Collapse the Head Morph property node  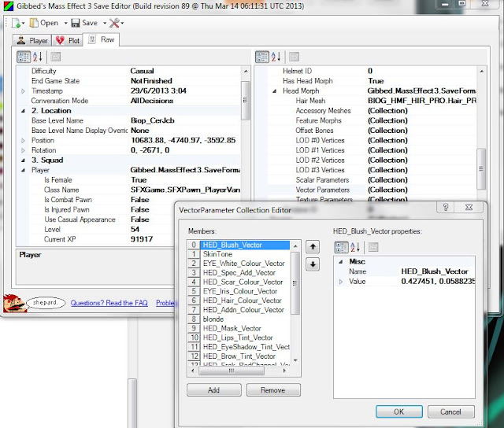coord(274,91)
